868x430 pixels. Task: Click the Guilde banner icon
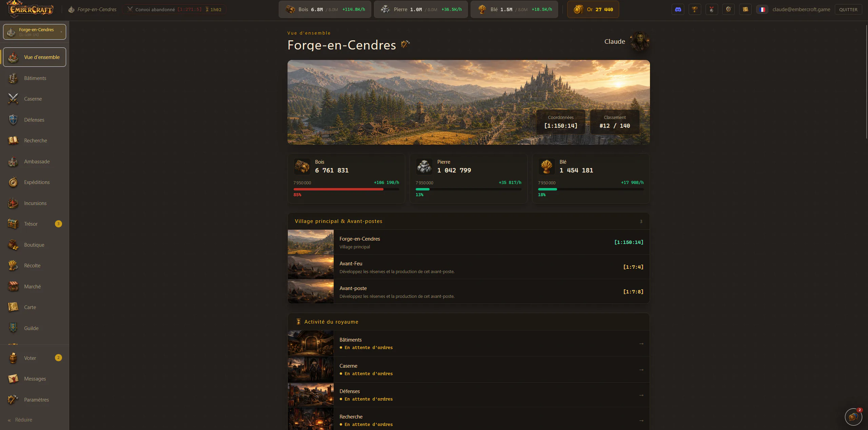pos(13,328)
